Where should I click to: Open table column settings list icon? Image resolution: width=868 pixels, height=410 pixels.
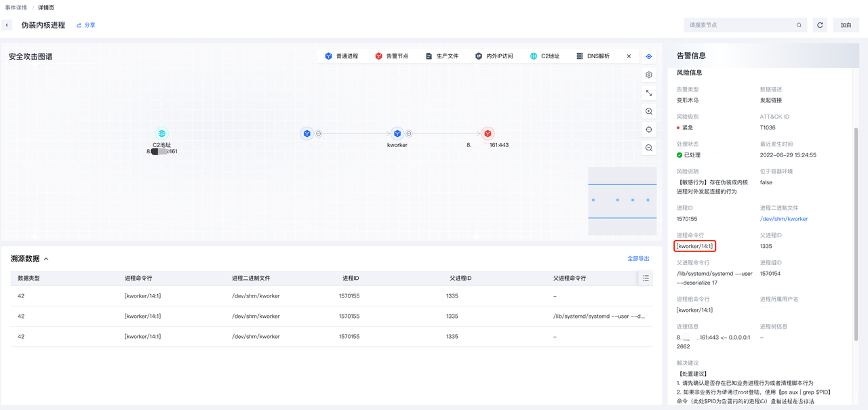click(x=646, y=278)
